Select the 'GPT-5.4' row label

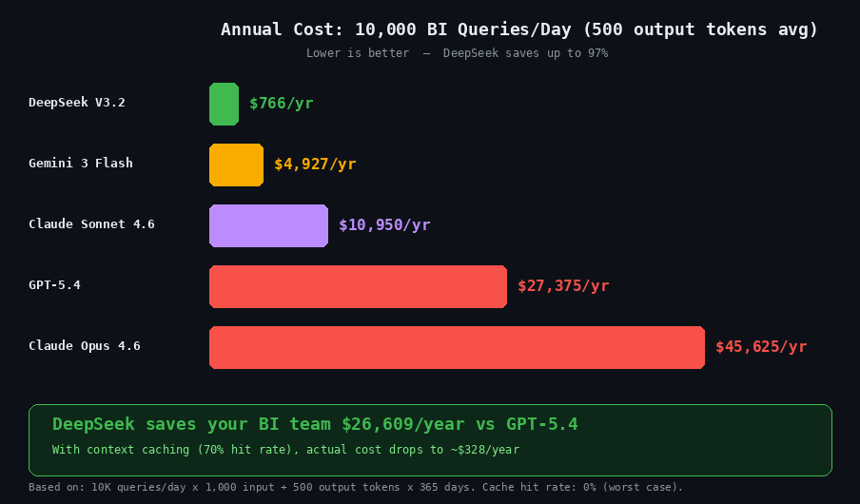pyautogui.click(x=54, y=285)
